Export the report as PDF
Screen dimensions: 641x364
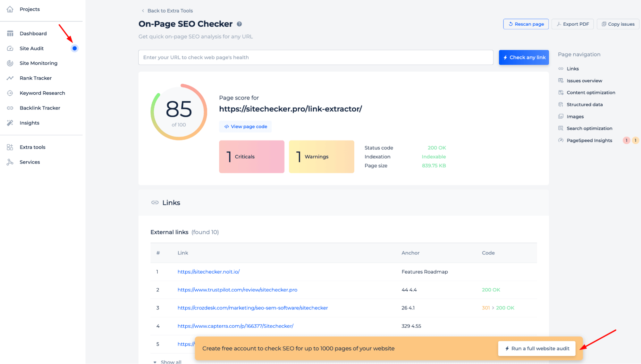(x=573, y=24)
